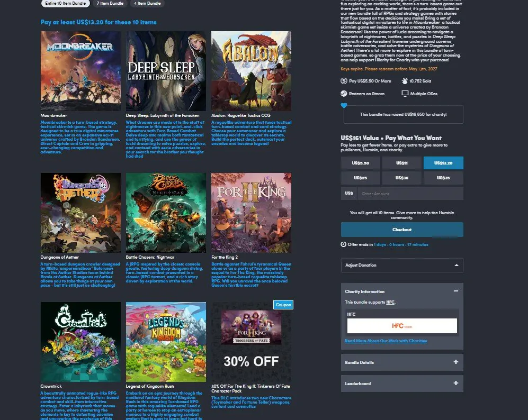Screen dimensions: 528x420
Task: Open the Abalon game cover
Action: pyautogui.click(x=251, y=71)
